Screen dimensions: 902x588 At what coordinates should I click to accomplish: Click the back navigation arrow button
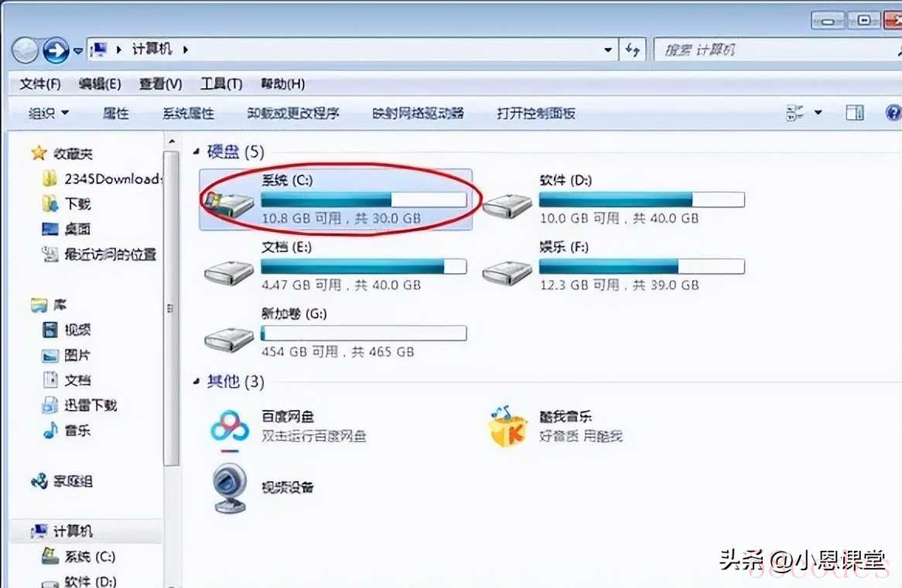(x=26, y=50)
